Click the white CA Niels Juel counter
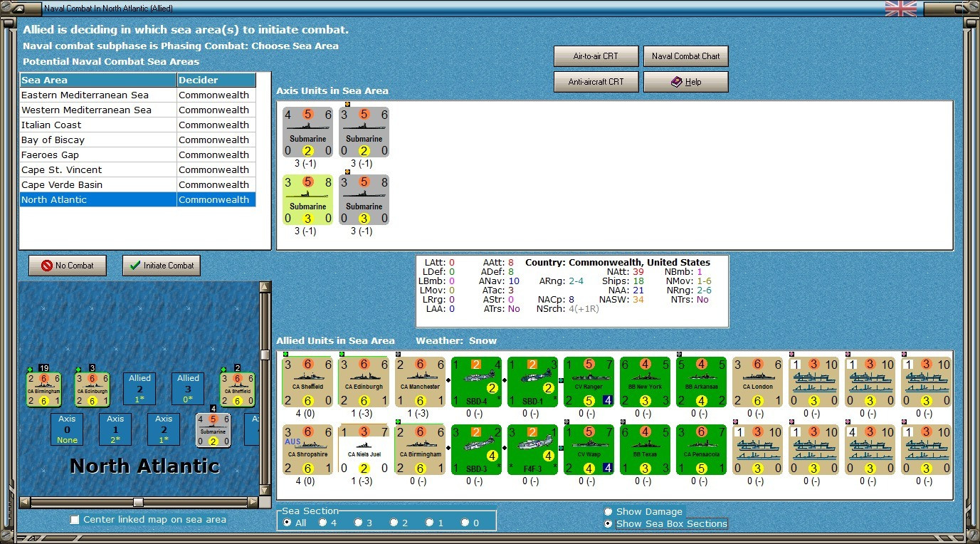This screenshot has width=980, height=544. [x=364, y=449]
